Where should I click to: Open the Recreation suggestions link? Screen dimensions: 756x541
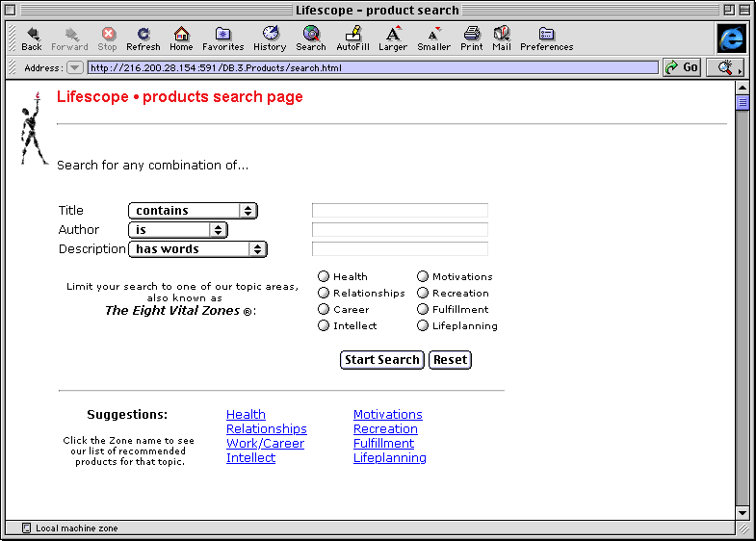click(x=385, y=428)
